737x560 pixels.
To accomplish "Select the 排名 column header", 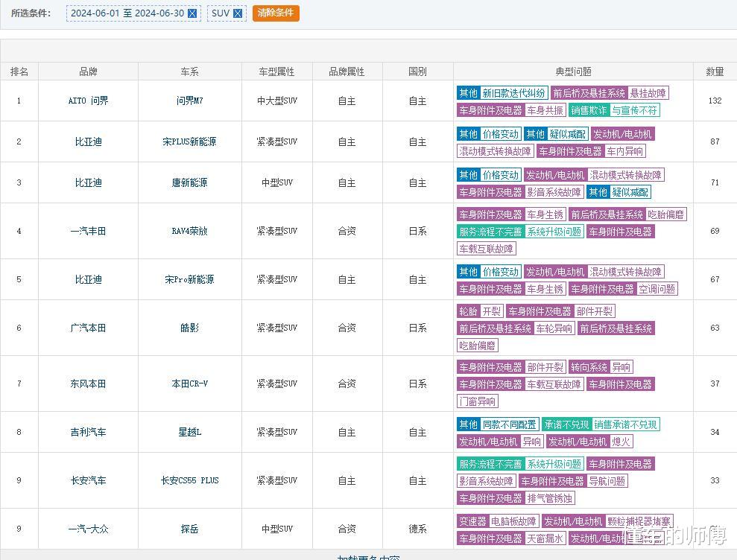I will click(x=19, y=71).
